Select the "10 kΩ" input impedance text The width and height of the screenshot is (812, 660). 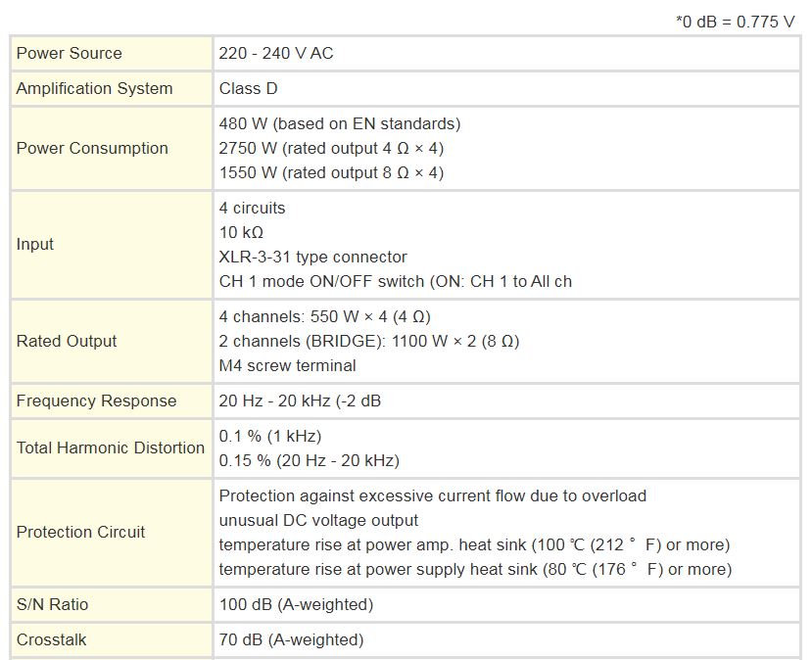click(x=241, y=232)
